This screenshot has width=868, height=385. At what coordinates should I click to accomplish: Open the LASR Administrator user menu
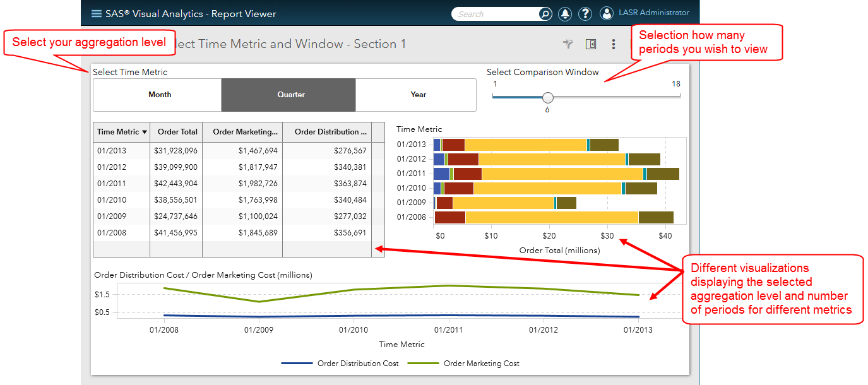653,13
